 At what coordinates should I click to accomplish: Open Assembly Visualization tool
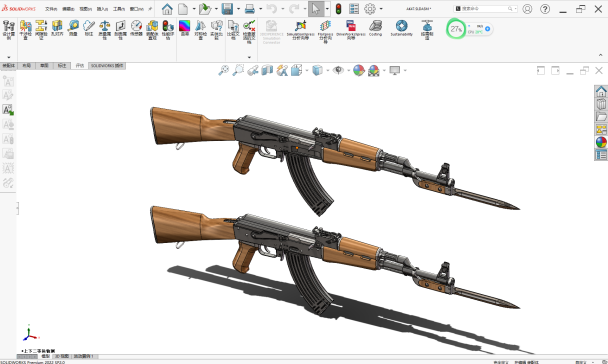pyautogui.click(x=152, y=30)
